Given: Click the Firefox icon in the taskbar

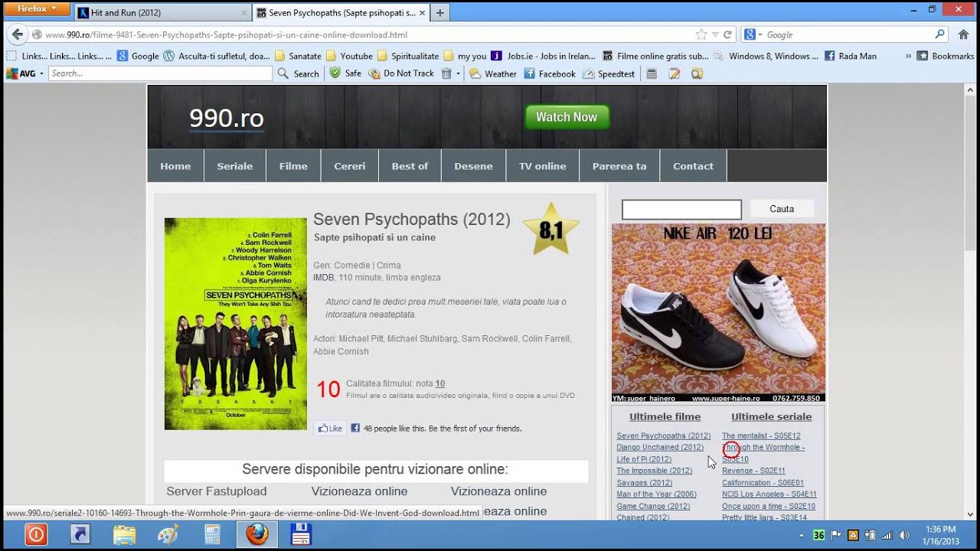Looking at the screenshot, I should tap(257, 534).
